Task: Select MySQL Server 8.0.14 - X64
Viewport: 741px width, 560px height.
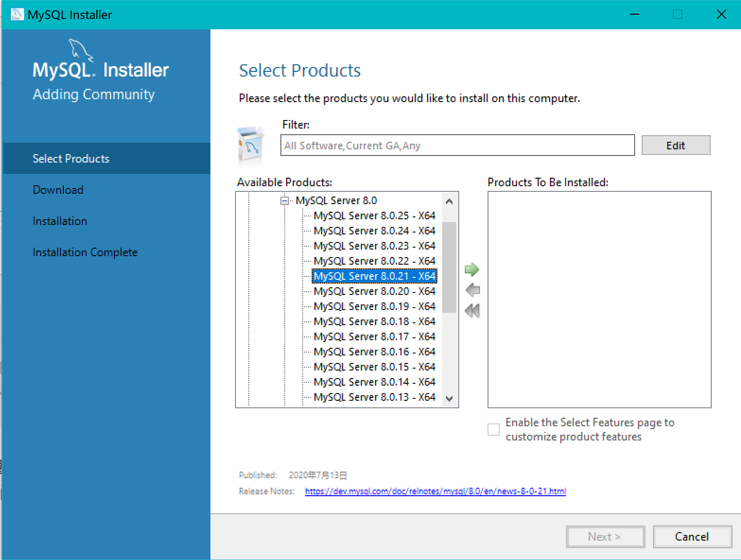Action: [x=375, y=382]
